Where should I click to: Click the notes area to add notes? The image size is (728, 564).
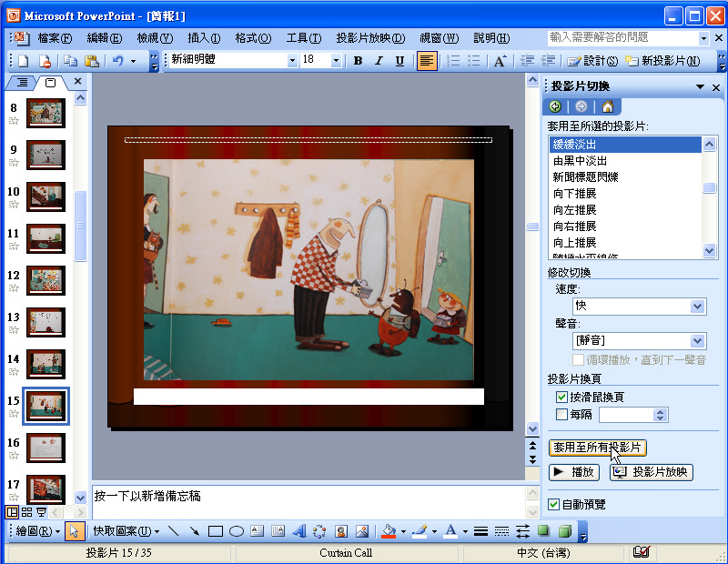point(308,502)
